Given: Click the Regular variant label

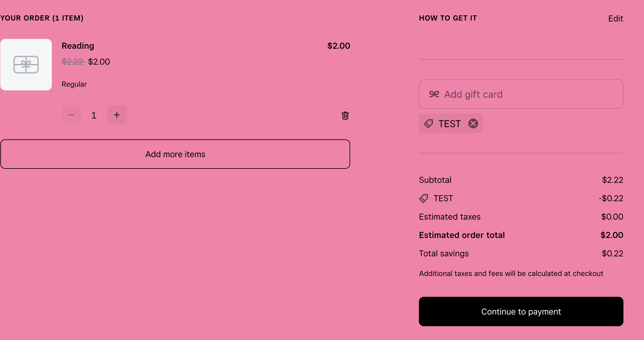Looking at the screenshot, I should point(74,84).
